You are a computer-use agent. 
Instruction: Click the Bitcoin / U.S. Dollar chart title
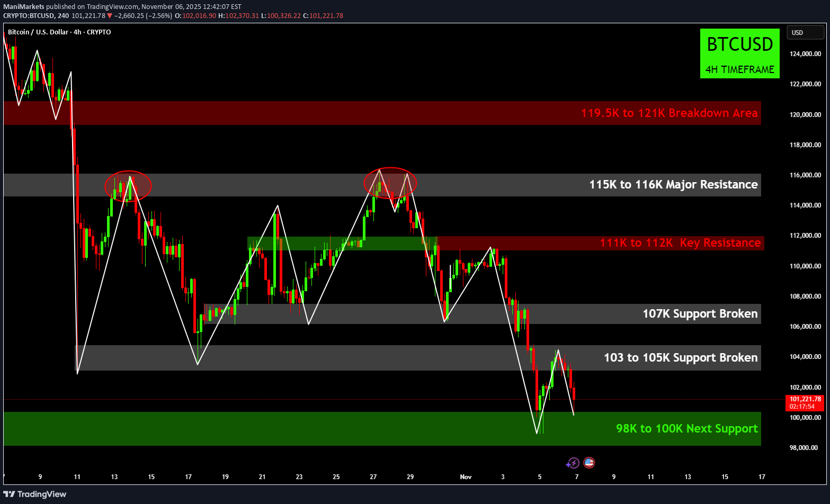point(59,32)
